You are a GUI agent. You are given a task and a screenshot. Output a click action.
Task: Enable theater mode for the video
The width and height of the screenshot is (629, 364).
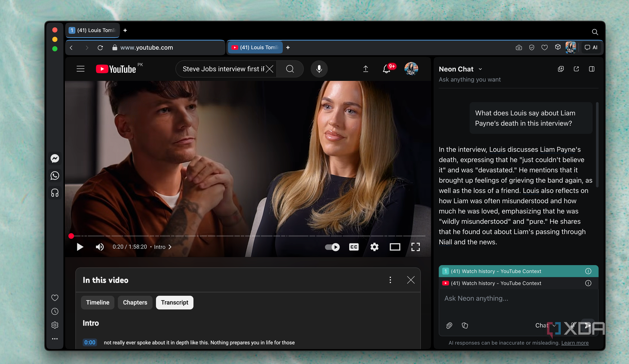(395, 247)
